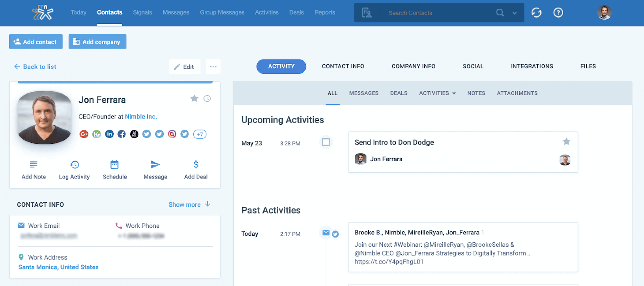Click the Add Deal dollar icon
This screenshot has width=644, height=286.
pos(196,164)
